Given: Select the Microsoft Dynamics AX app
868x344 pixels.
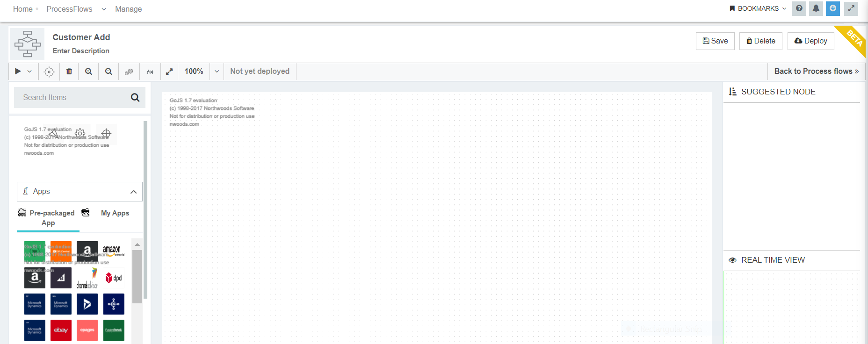Looking at the screenshot, I should tap(35, 330).
